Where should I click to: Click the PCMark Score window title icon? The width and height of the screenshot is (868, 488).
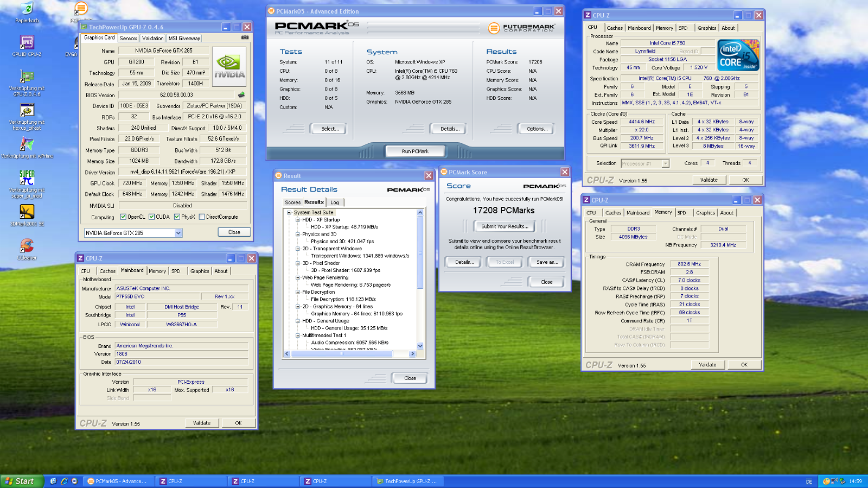point(444,172)
